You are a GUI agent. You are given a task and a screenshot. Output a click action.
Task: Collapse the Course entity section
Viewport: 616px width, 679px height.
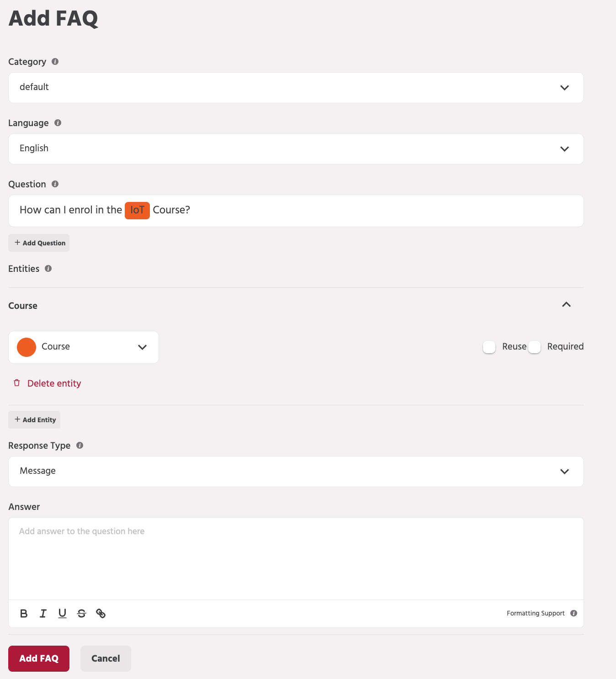click(566, 305)
